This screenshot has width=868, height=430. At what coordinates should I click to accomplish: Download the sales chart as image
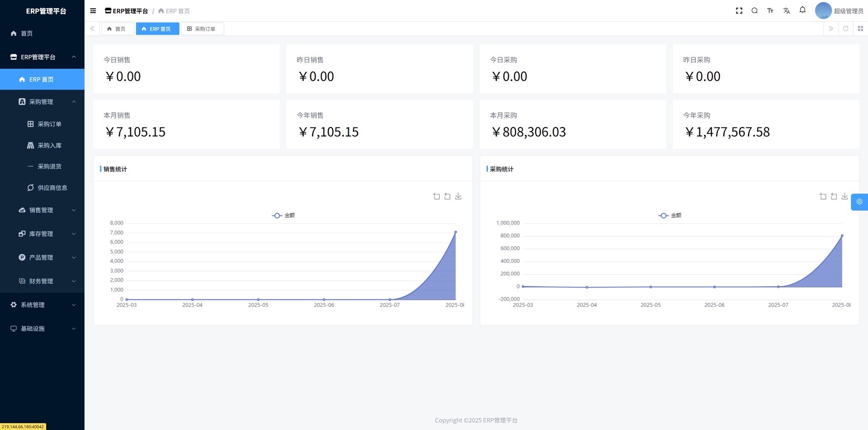coord(458,196)
